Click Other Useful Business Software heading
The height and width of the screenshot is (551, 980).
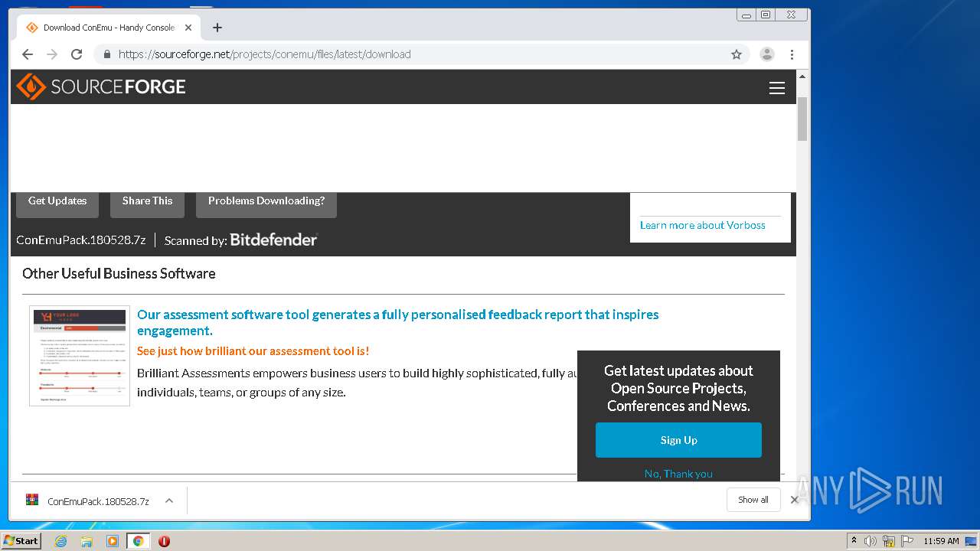119,273
